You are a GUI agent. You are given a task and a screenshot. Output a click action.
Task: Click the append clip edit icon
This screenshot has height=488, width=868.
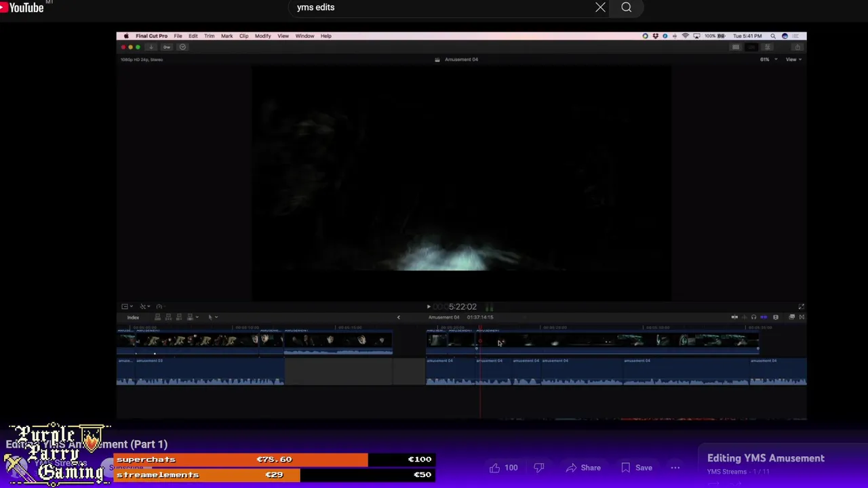coord(179,317)
